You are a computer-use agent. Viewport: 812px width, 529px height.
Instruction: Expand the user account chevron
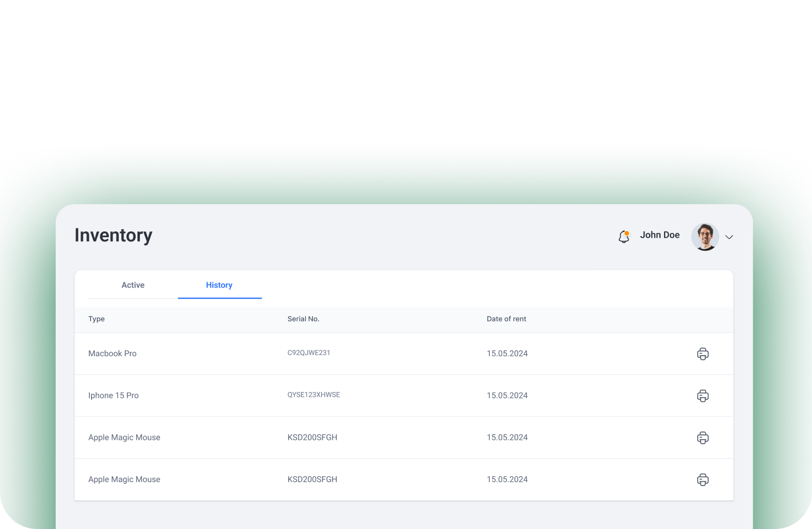pos(730,237)
